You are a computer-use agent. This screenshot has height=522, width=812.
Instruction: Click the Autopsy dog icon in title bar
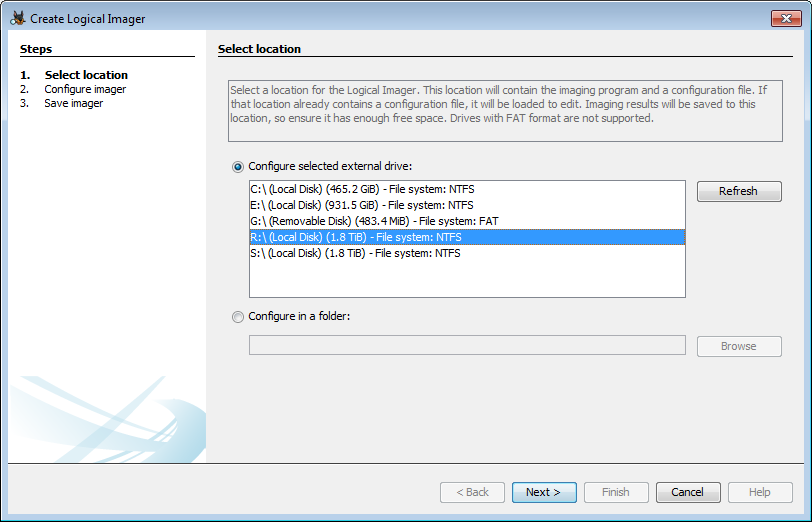17,18
